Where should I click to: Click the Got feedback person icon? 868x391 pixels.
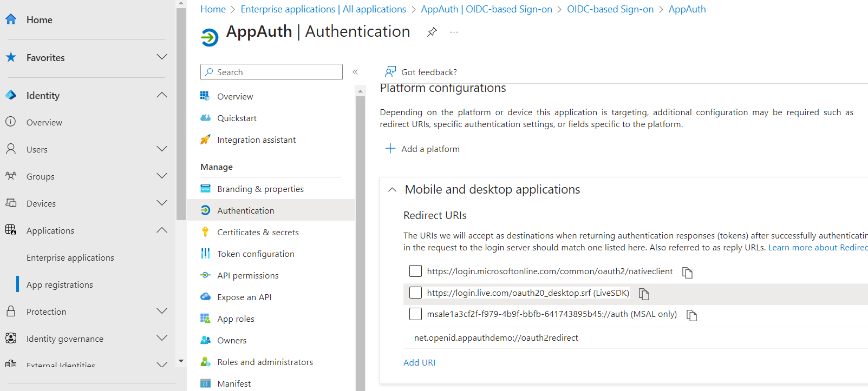coord(390,71)
